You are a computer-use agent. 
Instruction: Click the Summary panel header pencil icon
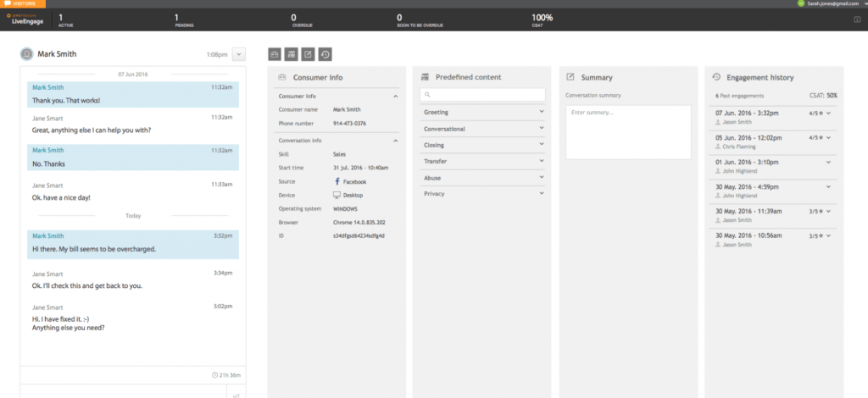tap(570, 77)
